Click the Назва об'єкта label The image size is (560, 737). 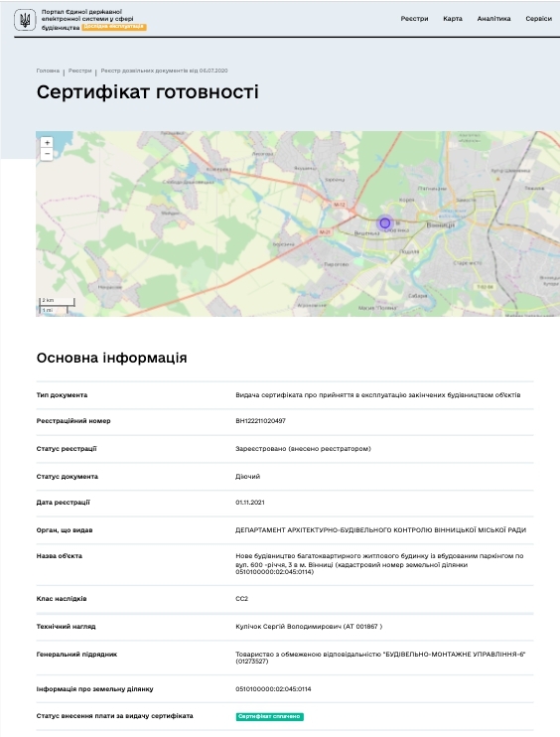point(60,555)
